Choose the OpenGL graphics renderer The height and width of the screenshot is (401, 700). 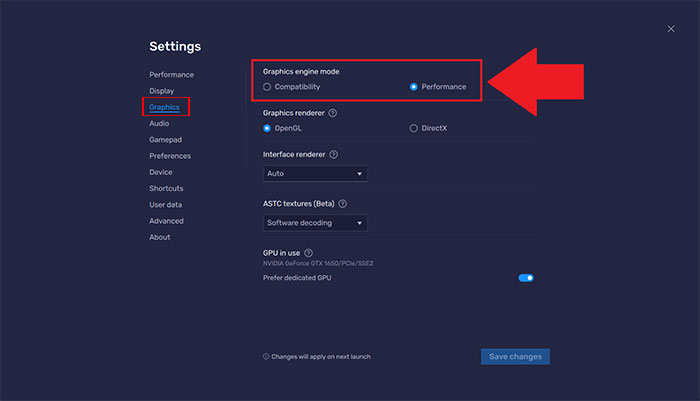[267, 128]
